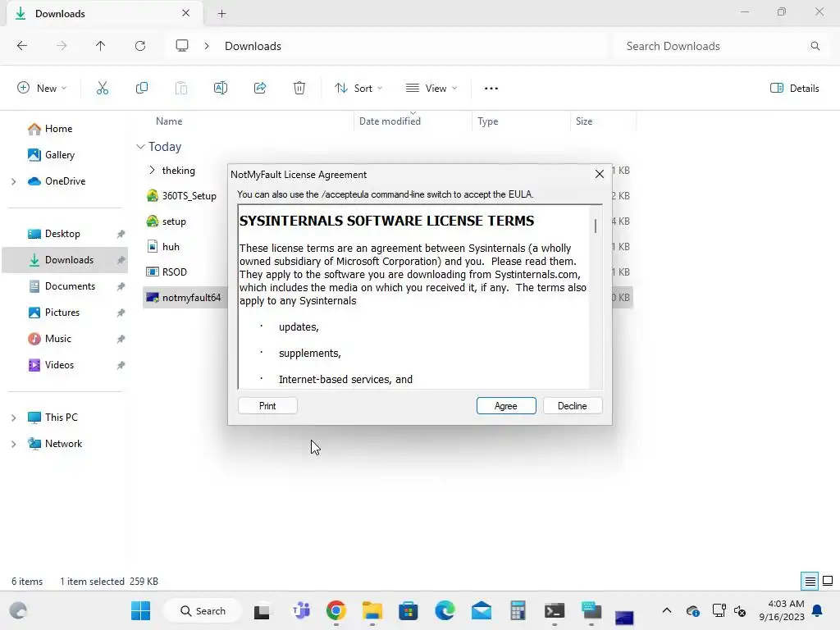Go up one folder level
840x630 pixels.
click(101, 46)
